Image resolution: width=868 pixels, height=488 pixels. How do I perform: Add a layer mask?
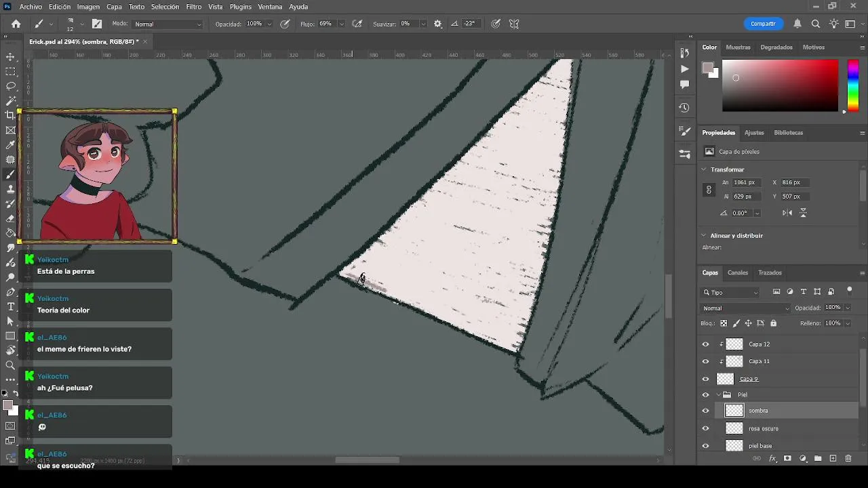pos(787,459)
